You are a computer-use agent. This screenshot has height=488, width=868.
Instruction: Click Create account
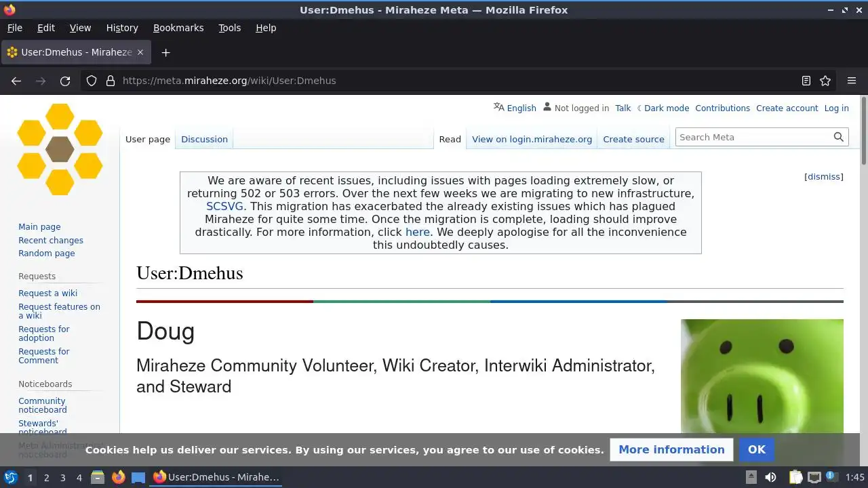pos(787,108)
